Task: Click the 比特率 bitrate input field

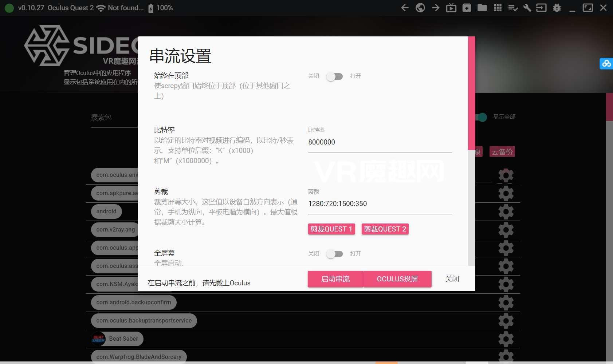Action: tap(380, 142)
